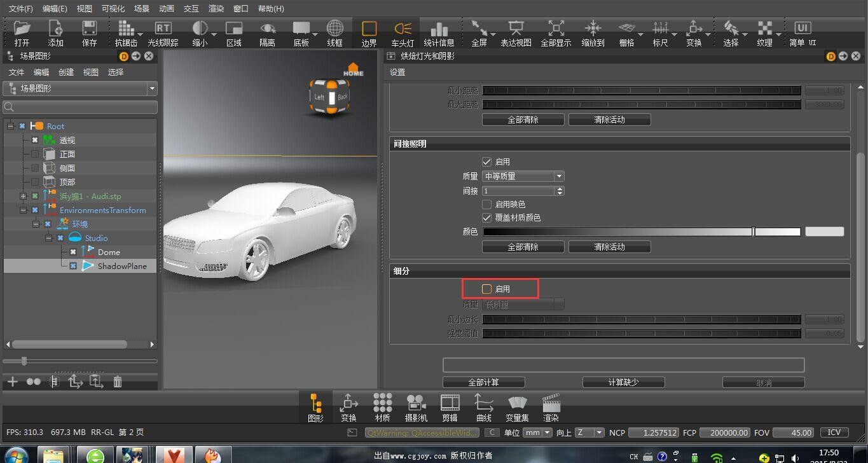The height and width of the screenshot is (463, 868).
Task: Open the 场景图形 combo box
Action: (80, 88)
